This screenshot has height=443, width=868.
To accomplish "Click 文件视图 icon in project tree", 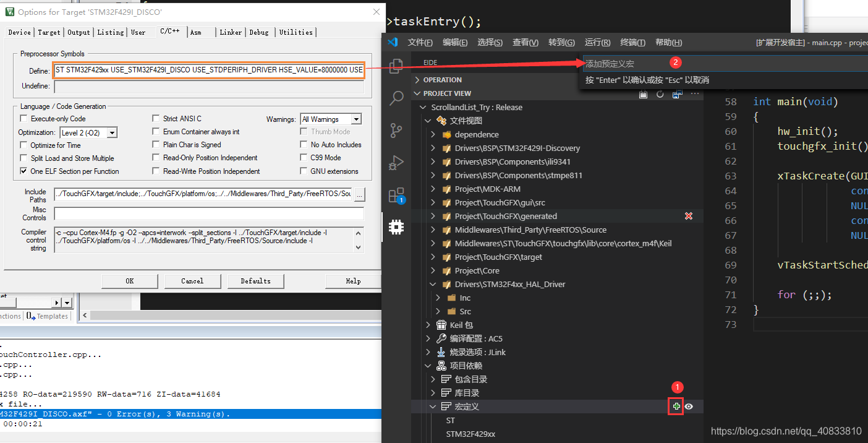I will (x=441, y=121).
